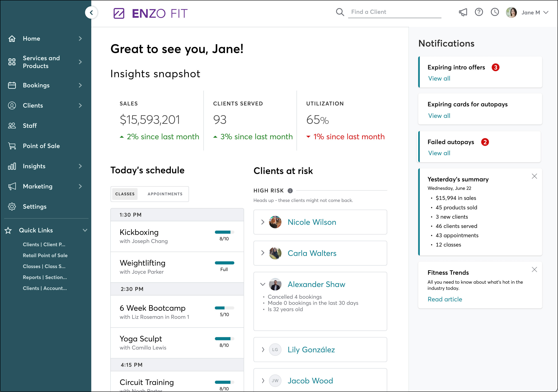
Task: Click Jane M's profile avatar
Action: [x=511, y=12]
